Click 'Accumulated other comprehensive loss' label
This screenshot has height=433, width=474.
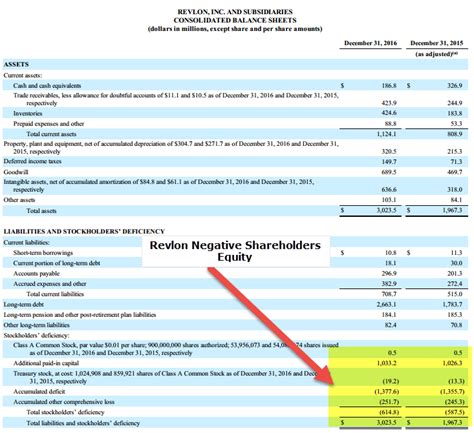tap(64, 402)
